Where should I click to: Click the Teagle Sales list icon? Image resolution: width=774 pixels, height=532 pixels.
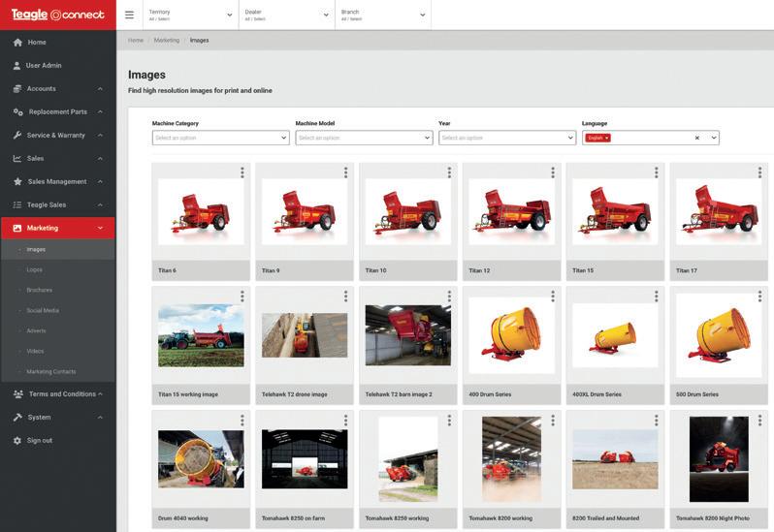17,204
